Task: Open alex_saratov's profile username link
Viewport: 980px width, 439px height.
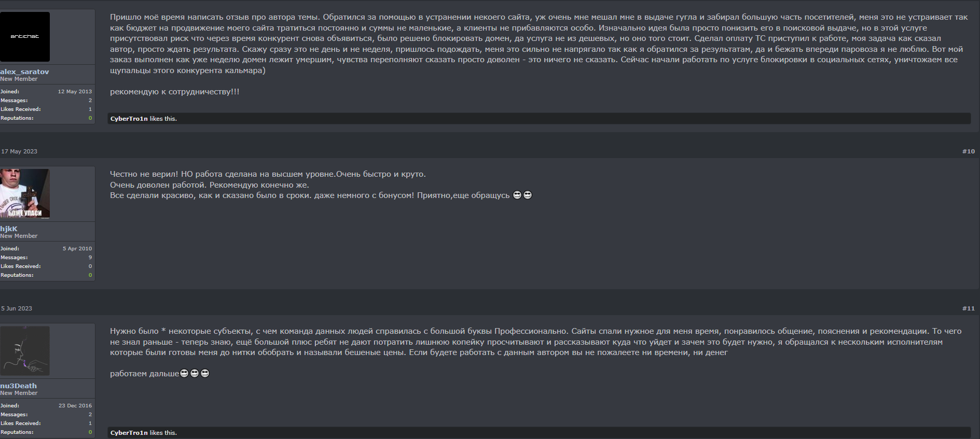Action: (x=24, y=72)
